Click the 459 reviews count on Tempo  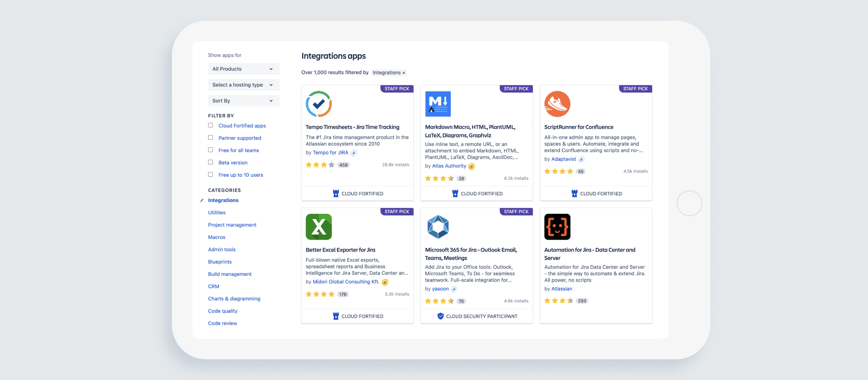tap(343, 165)
